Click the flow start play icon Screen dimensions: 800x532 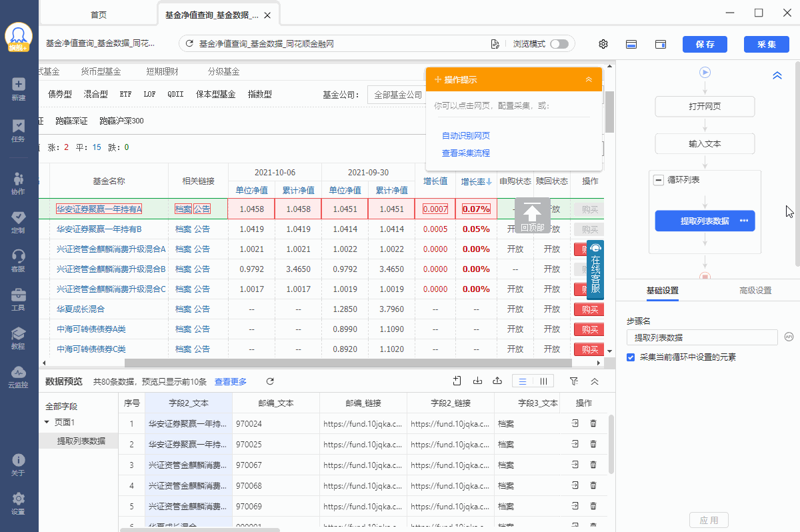click(x=705, y=72)
